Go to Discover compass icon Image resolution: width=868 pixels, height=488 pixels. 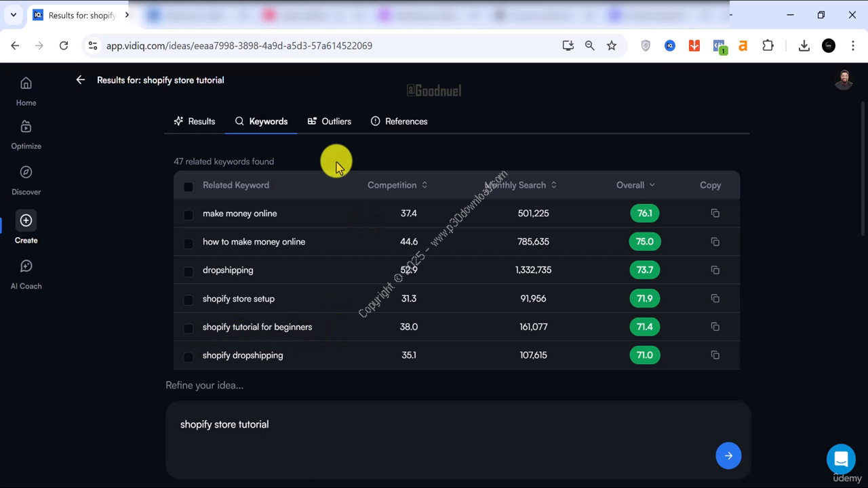26,173
